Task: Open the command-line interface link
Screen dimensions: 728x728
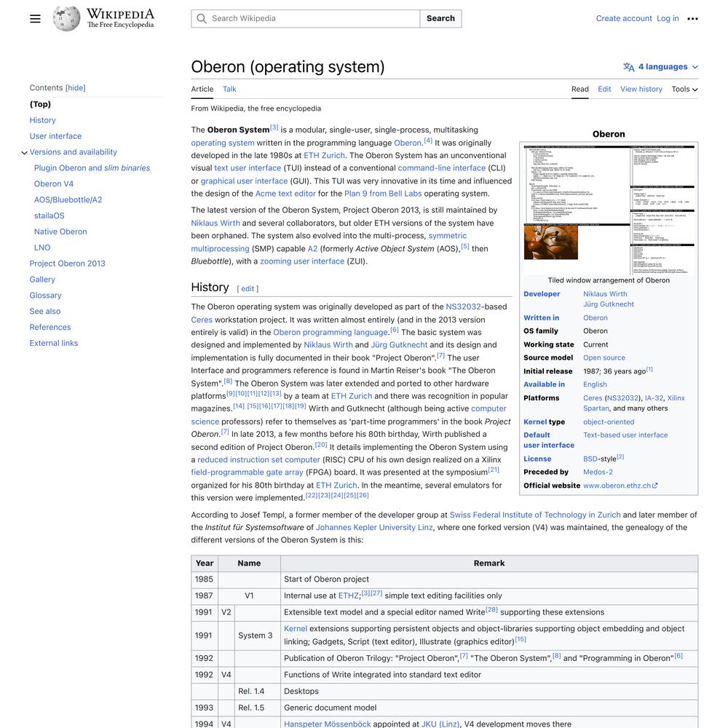Action: pos(442,168)
